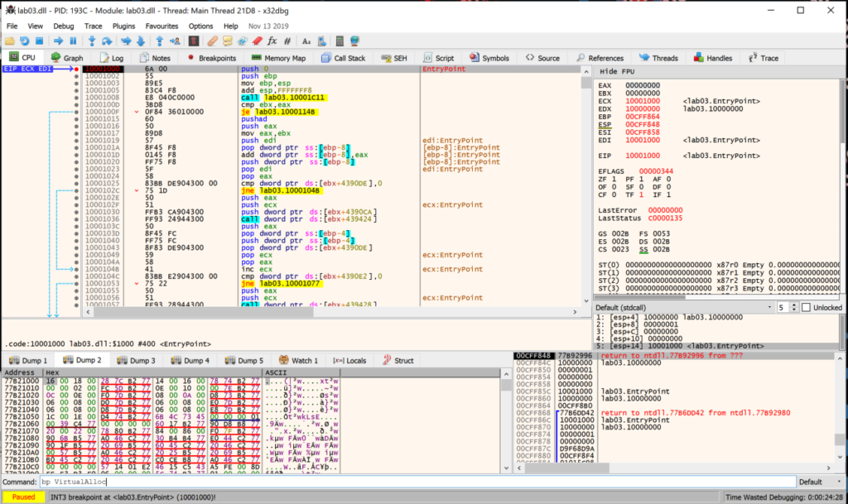
Task: Click the Trace Over toolbar icon
Action: click(x=141, y=41)
